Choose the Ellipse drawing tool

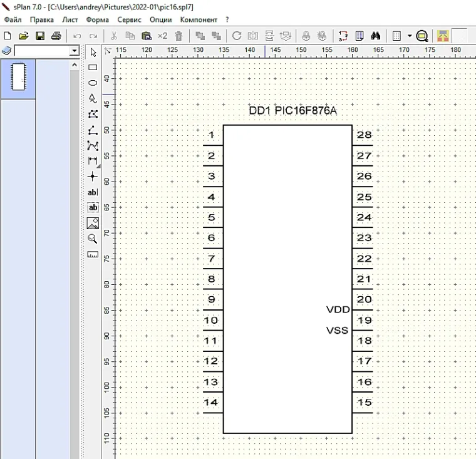(x=93, y=83)
